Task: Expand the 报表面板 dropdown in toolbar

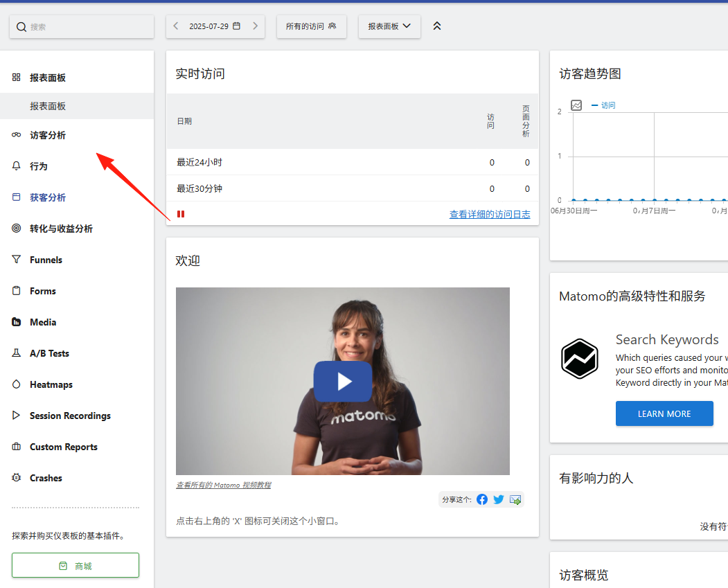Action: click(389, 26)
